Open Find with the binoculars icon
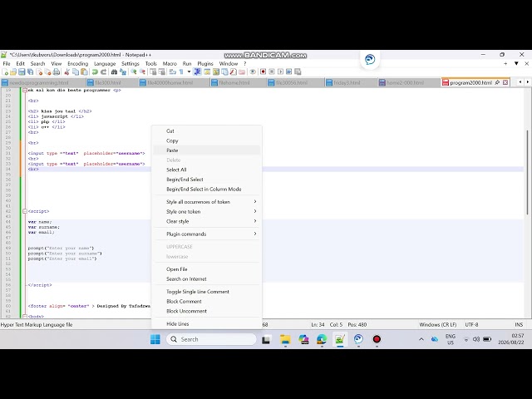Image resolution: width=532 pixels, height=399 pixels. click(114, 72)
